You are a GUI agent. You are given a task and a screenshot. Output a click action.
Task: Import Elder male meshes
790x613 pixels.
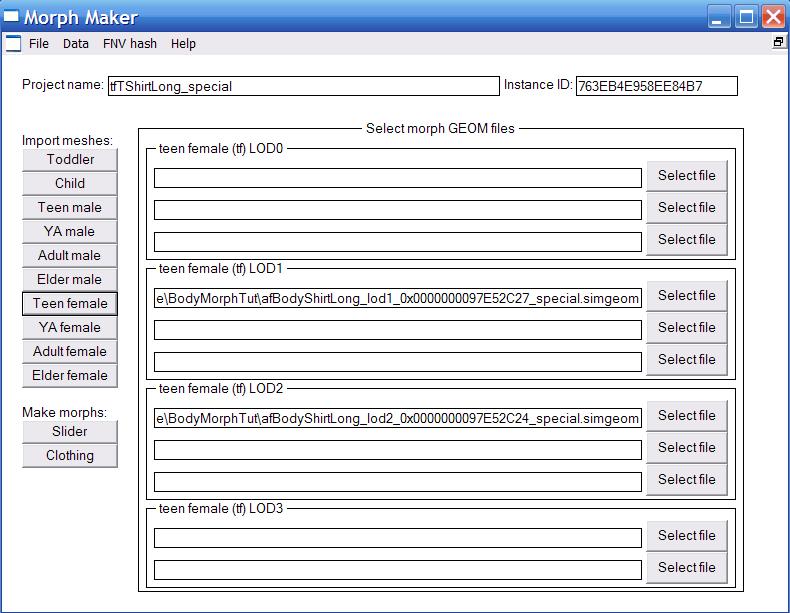tap(70, 280)
